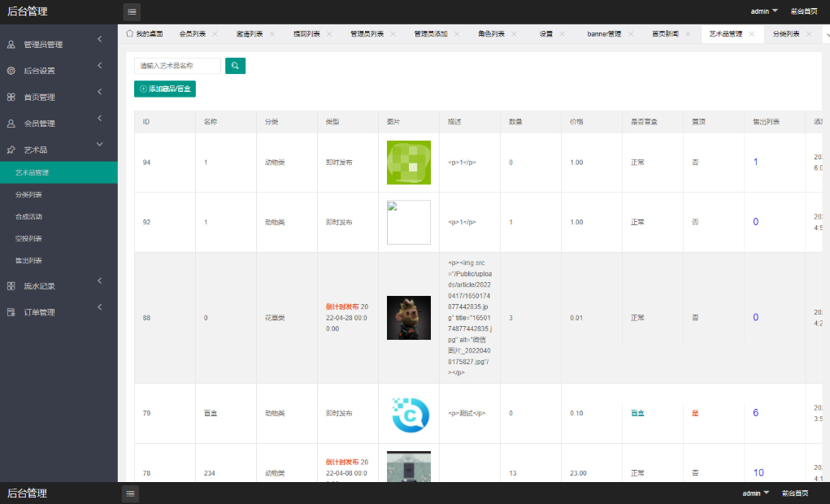
Task: Click red 是 pinned cell in row 79
Action: (695, 414)
